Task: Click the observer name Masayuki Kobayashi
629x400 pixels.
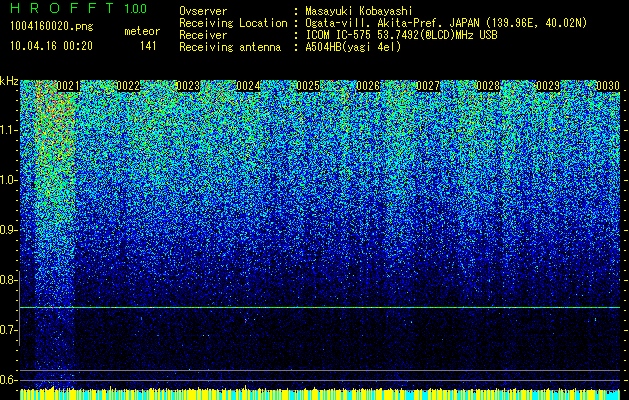Action: point(359,11)
